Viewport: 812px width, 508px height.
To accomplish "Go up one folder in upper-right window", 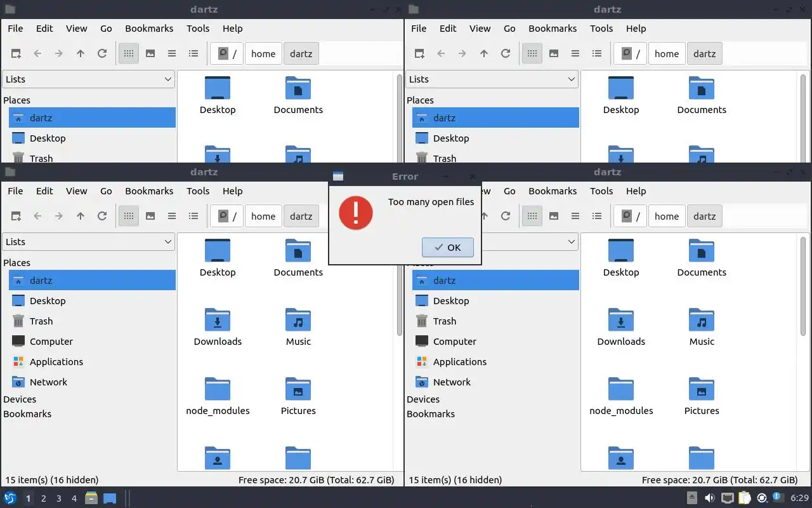I will coord(484,54).
